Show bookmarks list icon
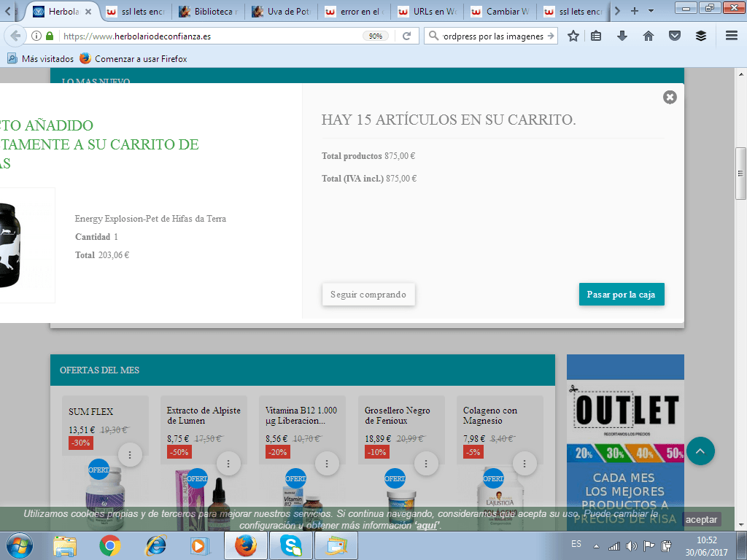Viewport: 747px width, 560px height. pyautogui.click(x=595, y=36)
